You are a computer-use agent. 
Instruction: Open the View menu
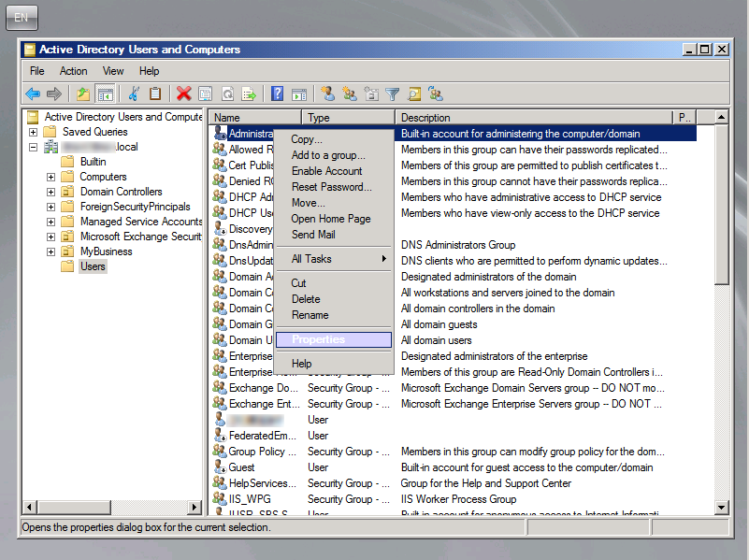point(113,71)
